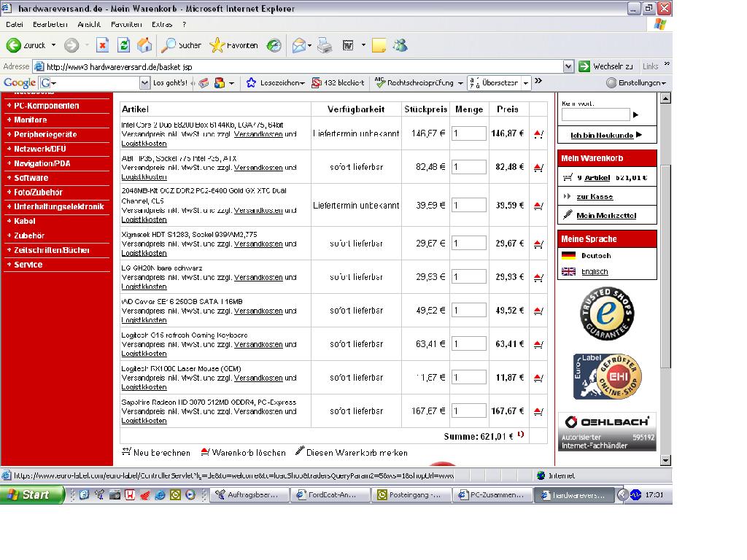Click the IE Forward arrow button
The width and height of the screenshot is (747, 560).
pos(71,45)
